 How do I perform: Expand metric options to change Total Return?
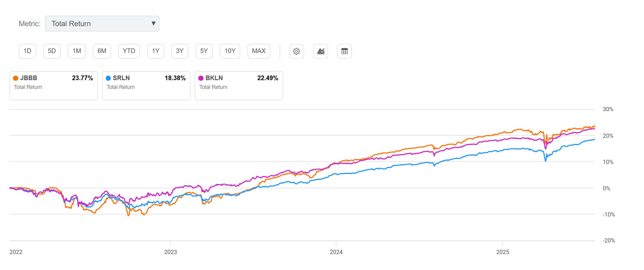(x=102, y=24)
